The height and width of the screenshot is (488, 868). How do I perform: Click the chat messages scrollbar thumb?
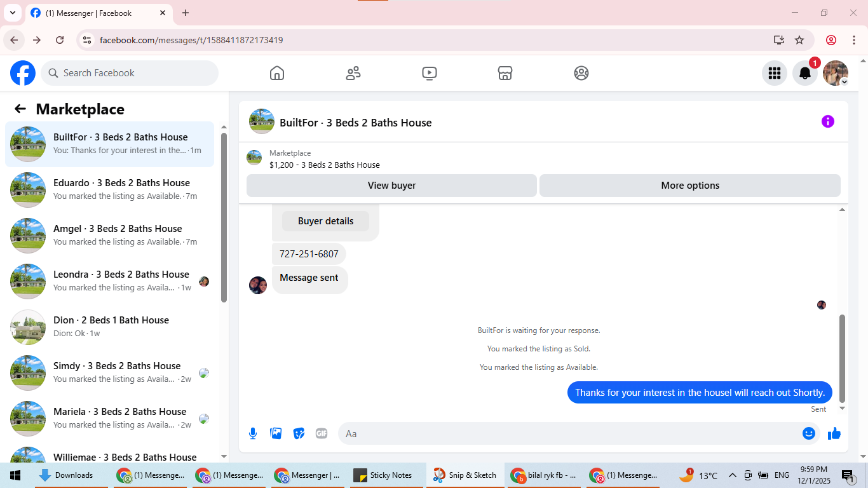pyautogui.click(x=843, y=358)
